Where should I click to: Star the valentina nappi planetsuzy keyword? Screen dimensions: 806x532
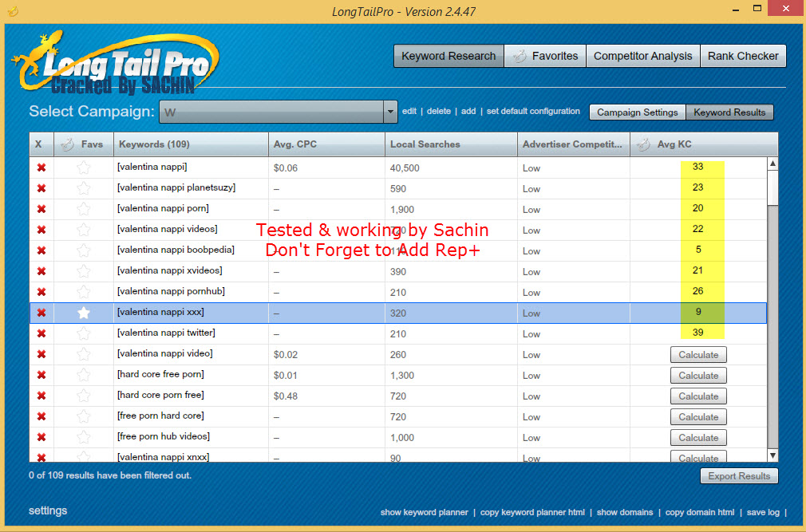click(84, 188)
